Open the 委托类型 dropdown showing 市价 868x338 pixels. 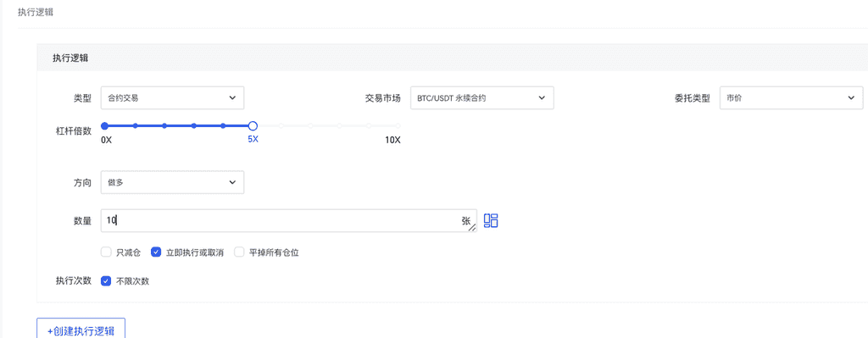click(x=791, y=98)
